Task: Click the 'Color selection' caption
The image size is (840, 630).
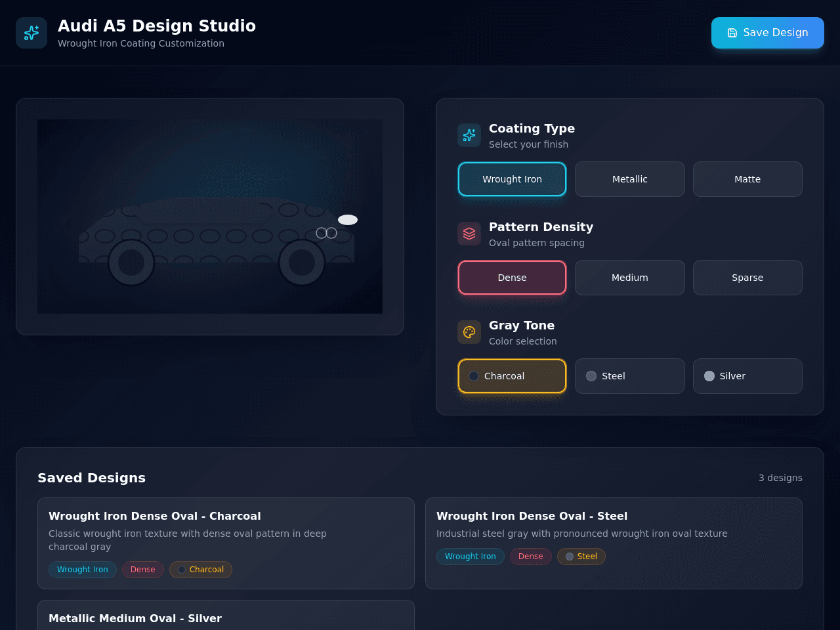Action: [523, 341]
